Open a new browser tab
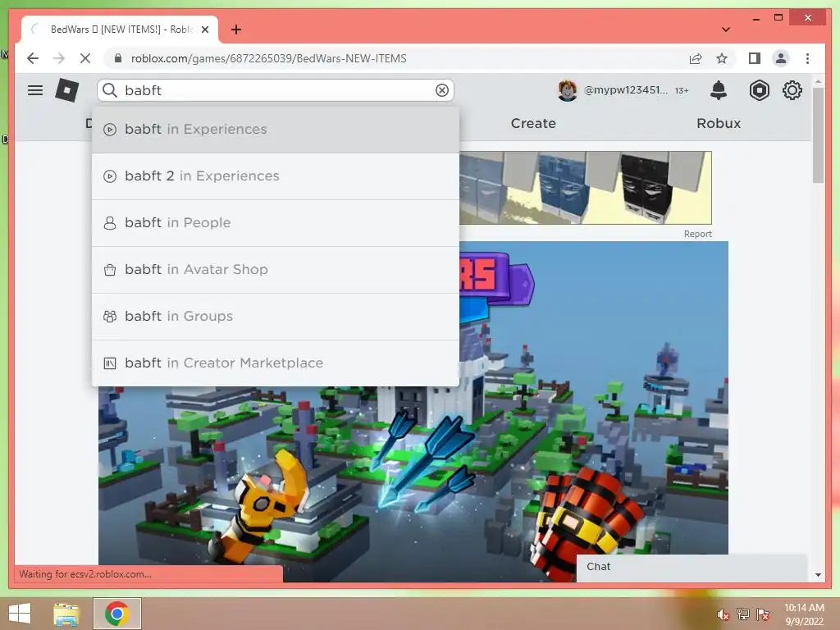 pyautogui.click(x=236, y=30)
